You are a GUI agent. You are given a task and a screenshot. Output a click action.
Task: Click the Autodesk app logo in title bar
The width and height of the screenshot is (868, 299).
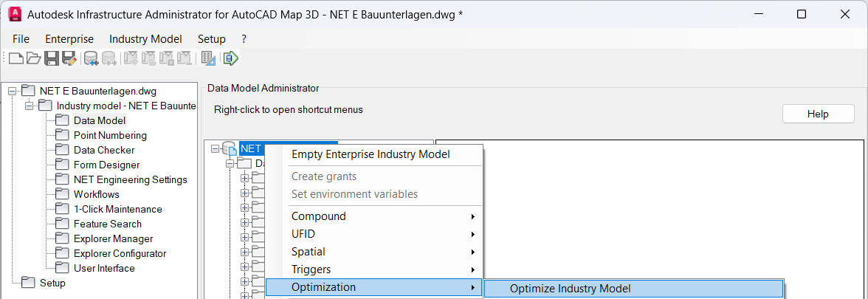point(14,14)
